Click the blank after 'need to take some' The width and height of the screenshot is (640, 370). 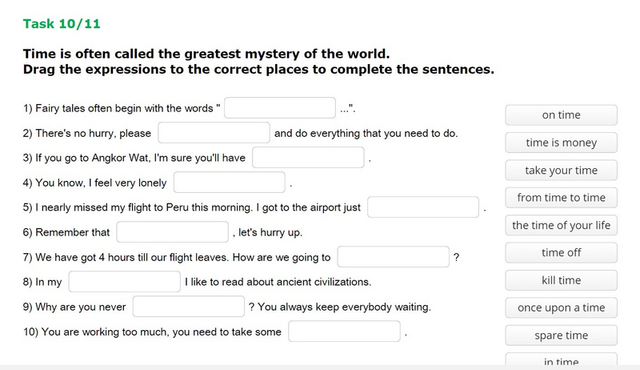[344, 331]
